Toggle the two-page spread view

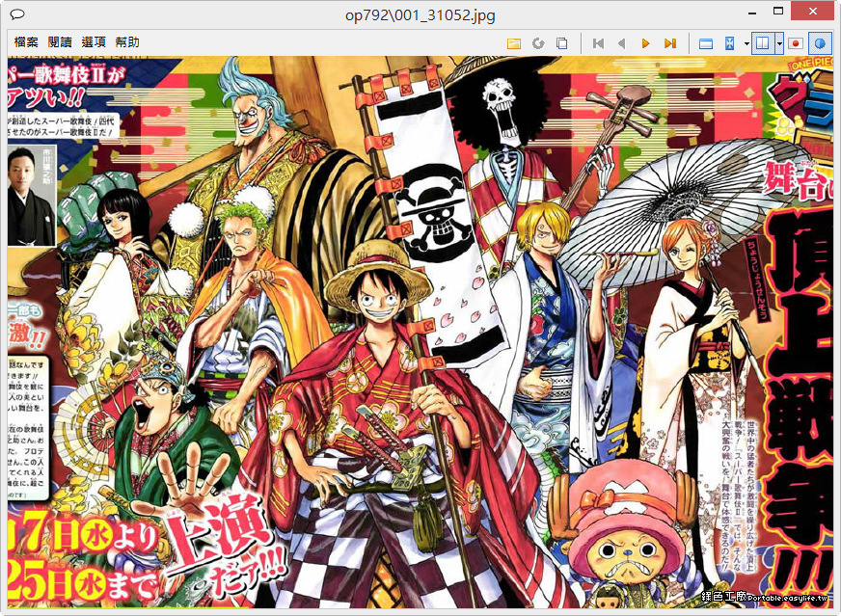[763, 43]
